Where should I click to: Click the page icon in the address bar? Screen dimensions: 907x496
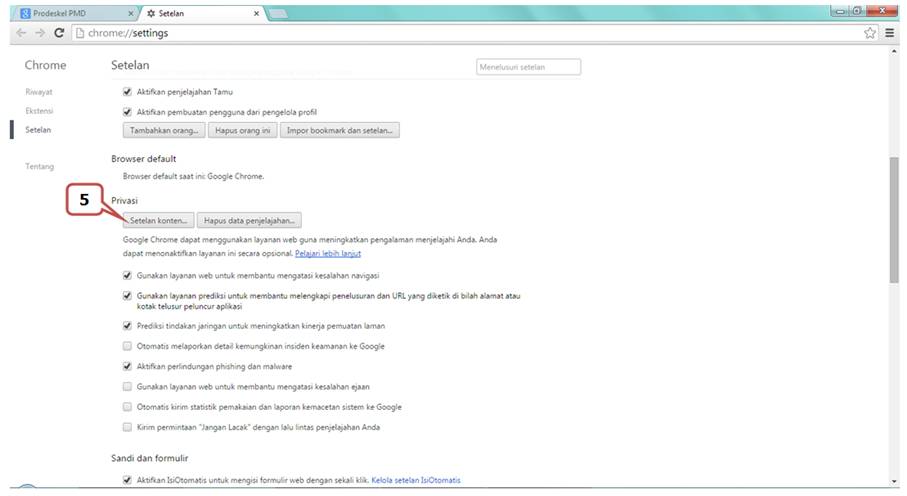pyautogui.click(x=80, y=33)
